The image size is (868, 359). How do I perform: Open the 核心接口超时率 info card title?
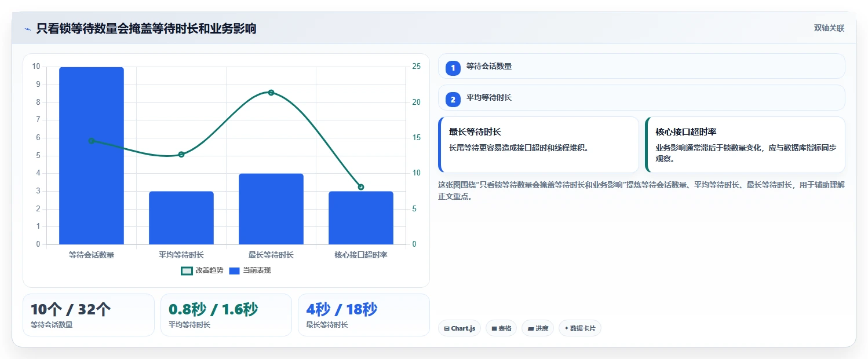[686, 132]
